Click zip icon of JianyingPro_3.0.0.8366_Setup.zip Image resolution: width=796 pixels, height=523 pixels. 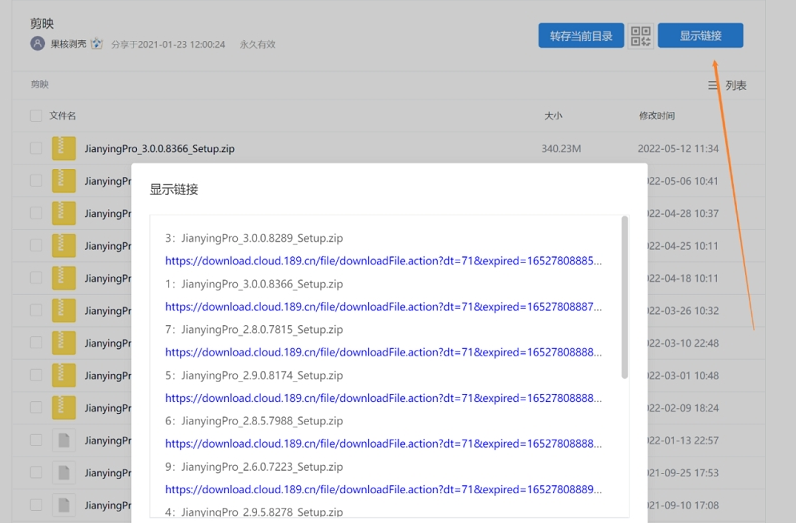pyautogui.click(x=64, y=148)
